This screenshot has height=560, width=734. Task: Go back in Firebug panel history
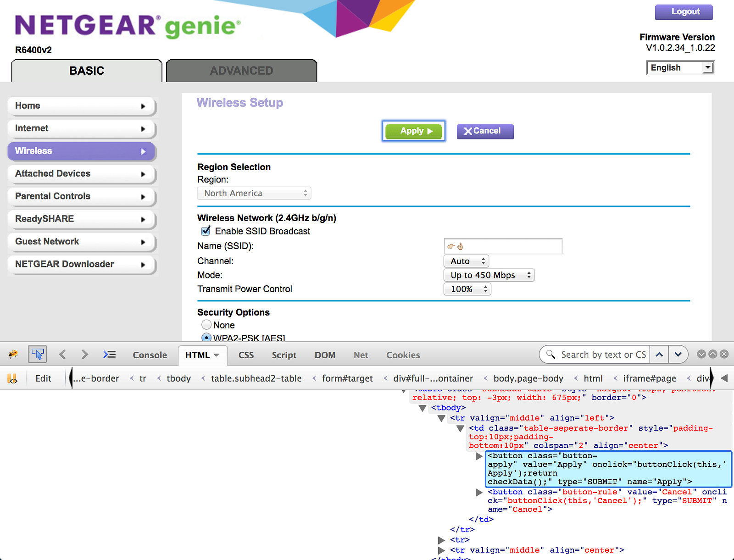point(63,355)
